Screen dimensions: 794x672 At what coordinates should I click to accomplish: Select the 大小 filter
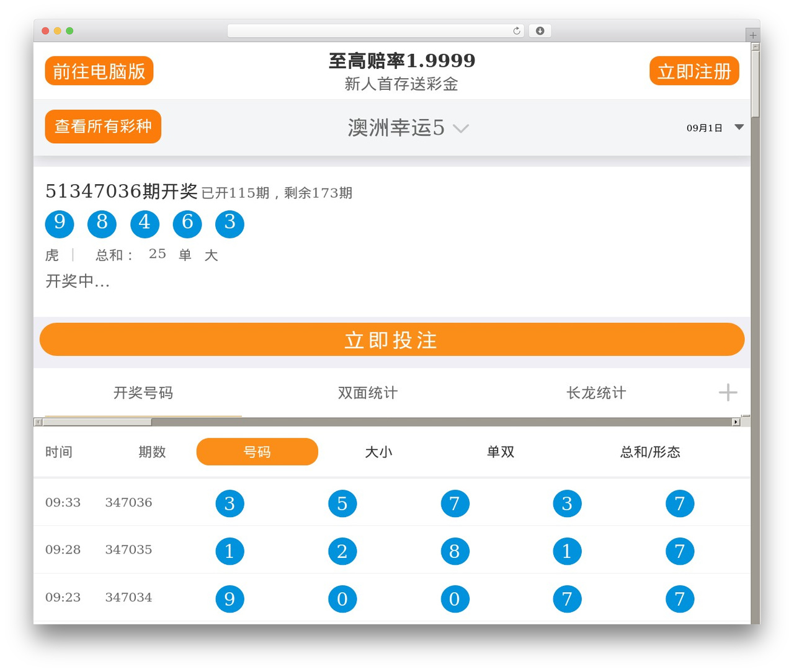click(x=378, y=452)
